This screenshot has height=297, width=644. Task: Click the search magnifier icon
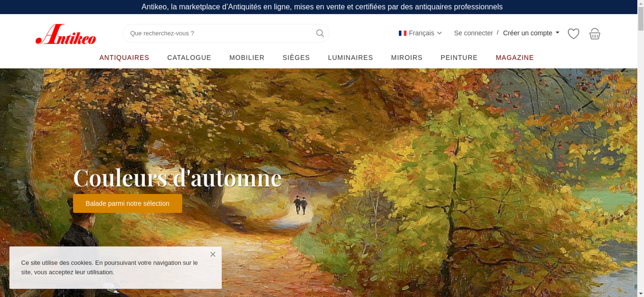coord(320,33)
